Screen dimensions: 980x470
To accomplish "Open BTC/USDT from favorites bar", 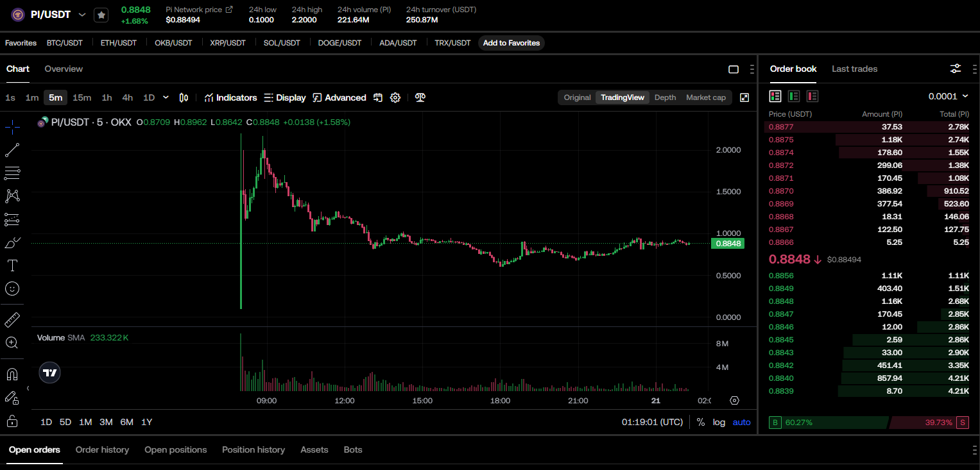I will pyautogui.click(x=65, y=43).
